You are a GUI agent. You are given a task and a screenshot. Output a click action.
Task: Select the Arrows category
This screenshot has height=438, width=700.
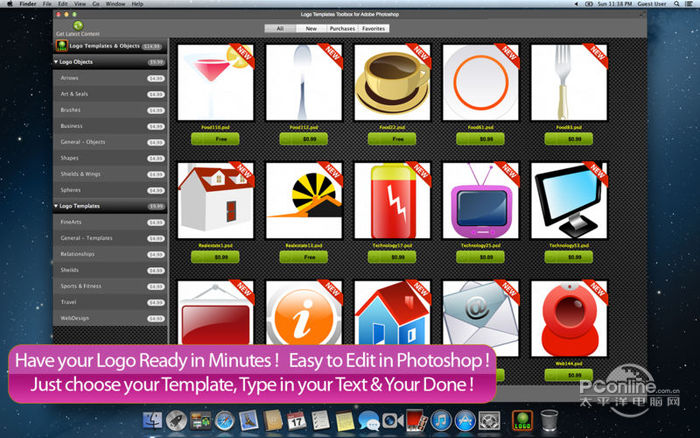110,78
